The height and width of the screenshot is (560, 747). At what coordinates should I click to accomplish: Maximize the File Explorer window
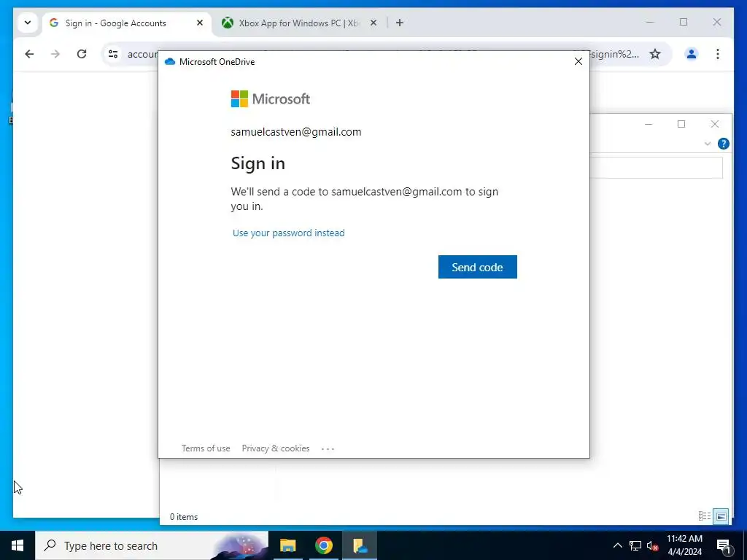[681, 124]
